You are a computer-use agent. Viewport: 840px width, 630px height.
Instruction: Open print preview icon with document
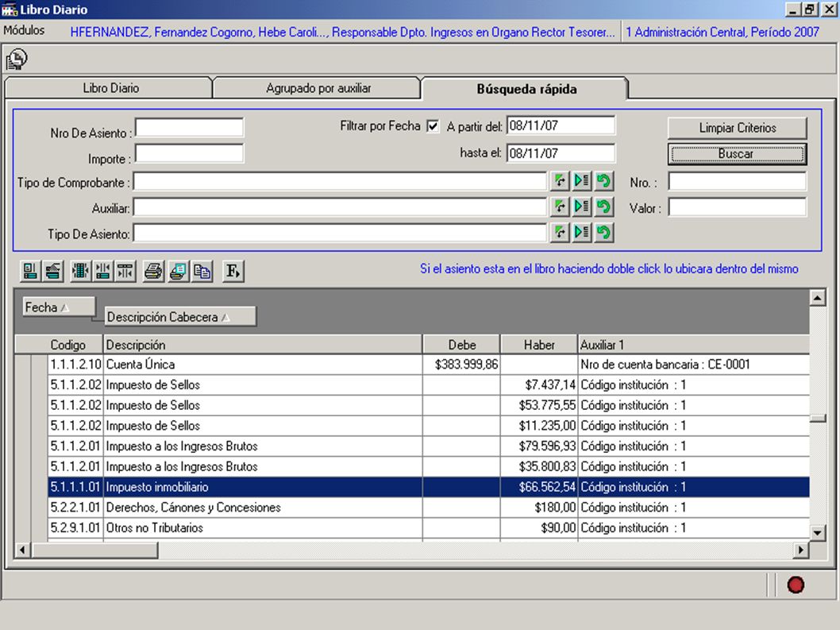(178, 271)
